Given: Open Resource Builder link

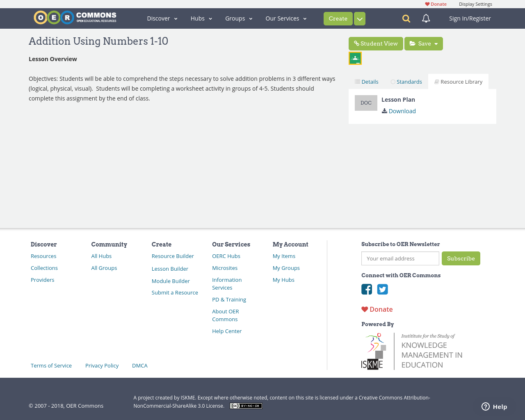Looking at the screenshot, I should coord(173,256).
